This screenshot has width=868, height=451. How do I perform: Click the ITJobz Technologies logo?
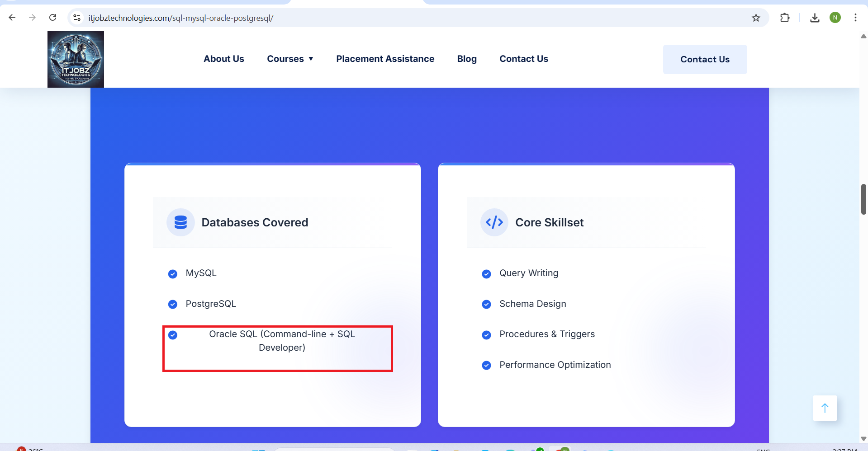pyautogui.click(x=76, y=59)
